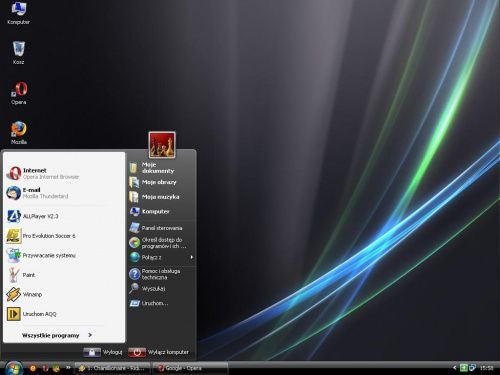Show hidden system tray icons arrow
Viewport: 500px width, 375px height.
coord(454,368)
